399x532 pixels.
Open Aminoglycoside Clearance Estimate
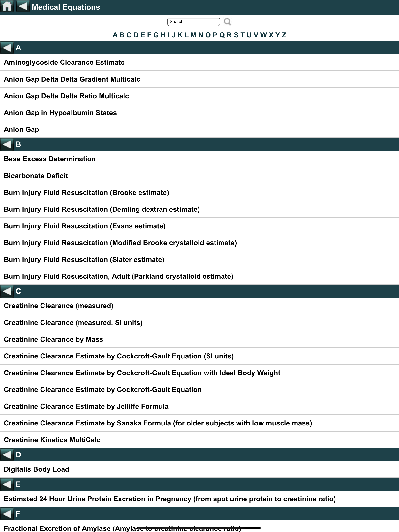pos(64,62)
